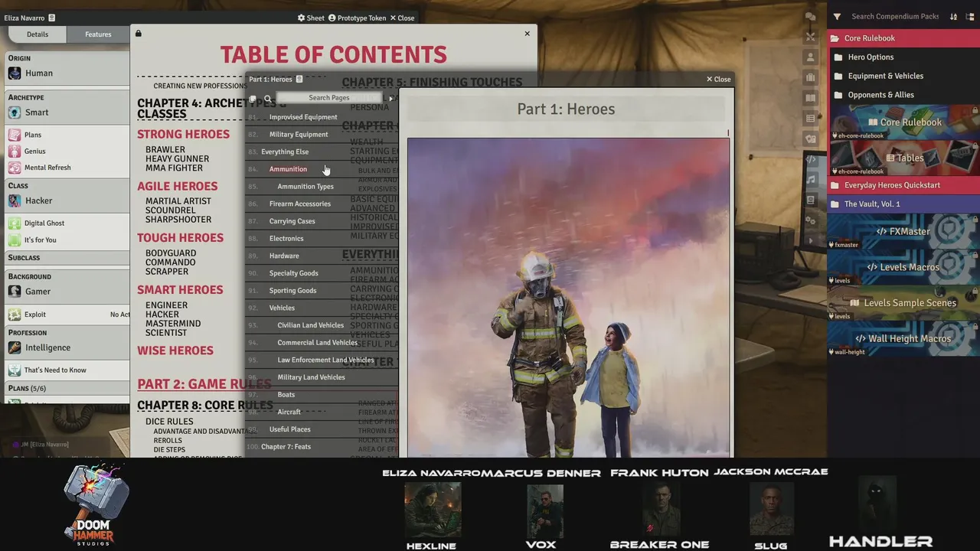Open the Vehicles journal page
Viewport: 980px width, 551px height.
tap(282, 308)
